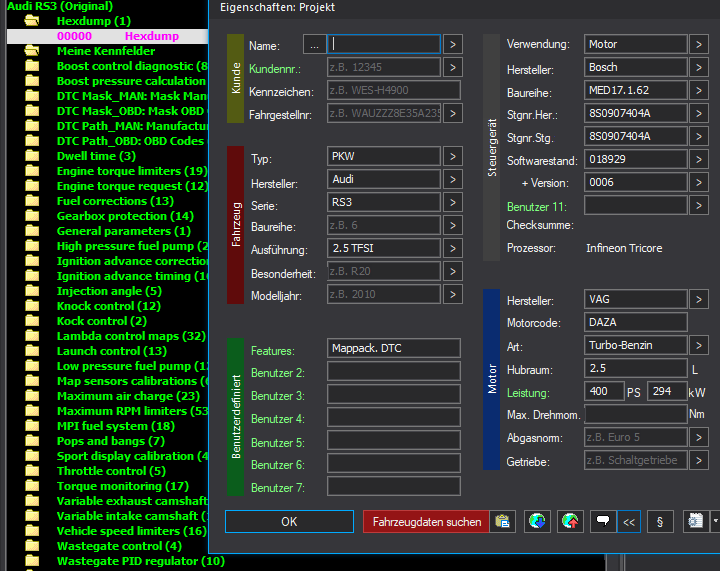Click folder icon of Meine Kennfelder
The width and height of the screenshot is (720, 571).
(32, 50)
